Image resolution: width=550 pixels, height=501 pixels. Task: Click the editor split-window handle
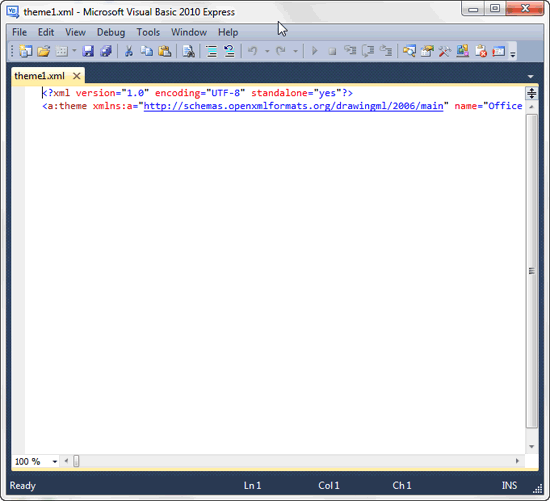pos(531,93)
